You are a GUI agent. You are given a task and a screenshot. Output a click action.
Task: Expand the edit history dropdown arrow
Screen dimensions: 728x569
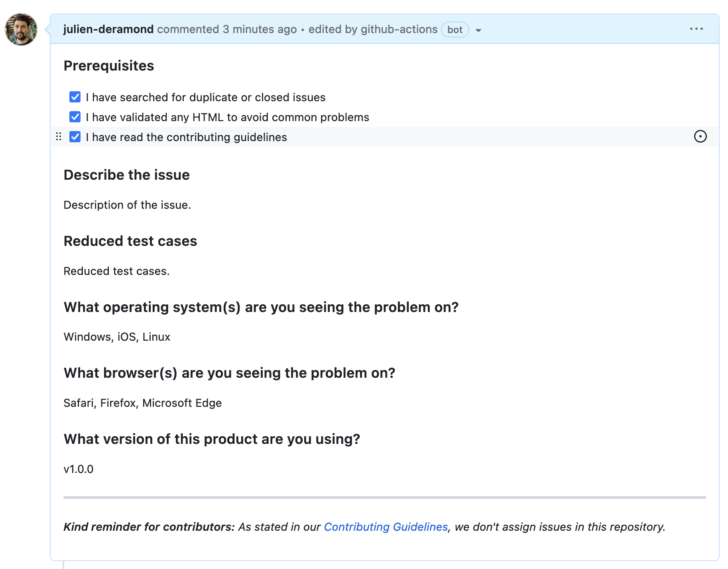point(478,30)
